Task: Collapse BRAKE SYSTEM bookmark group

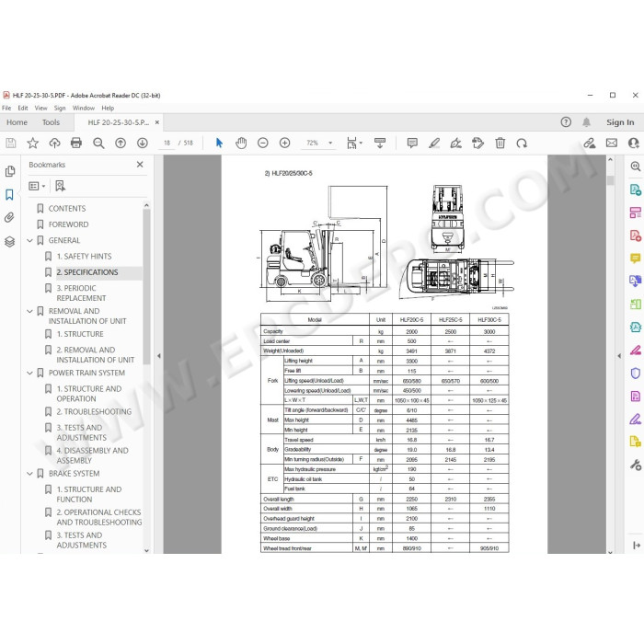Action: point(29,474)
